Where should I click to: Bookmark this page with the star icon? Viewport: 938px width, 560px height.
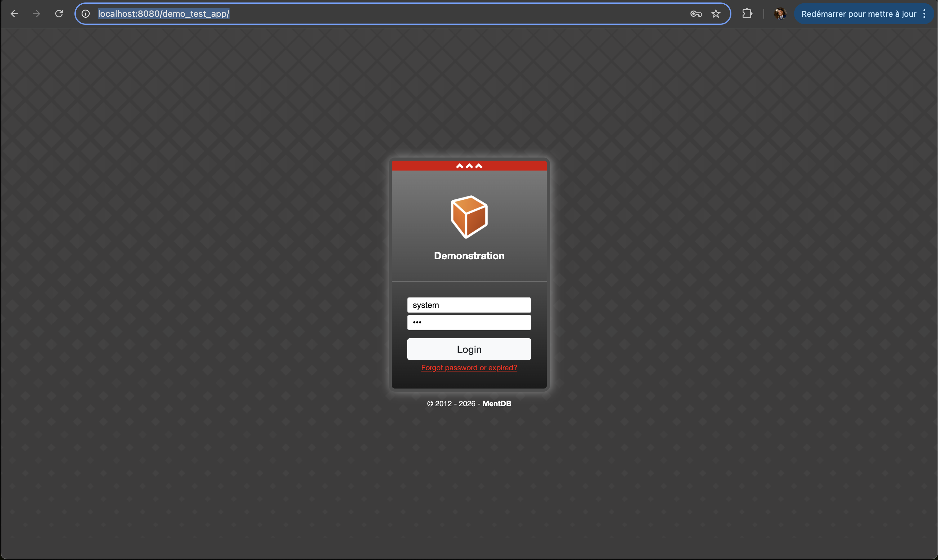tap(716, 14)
